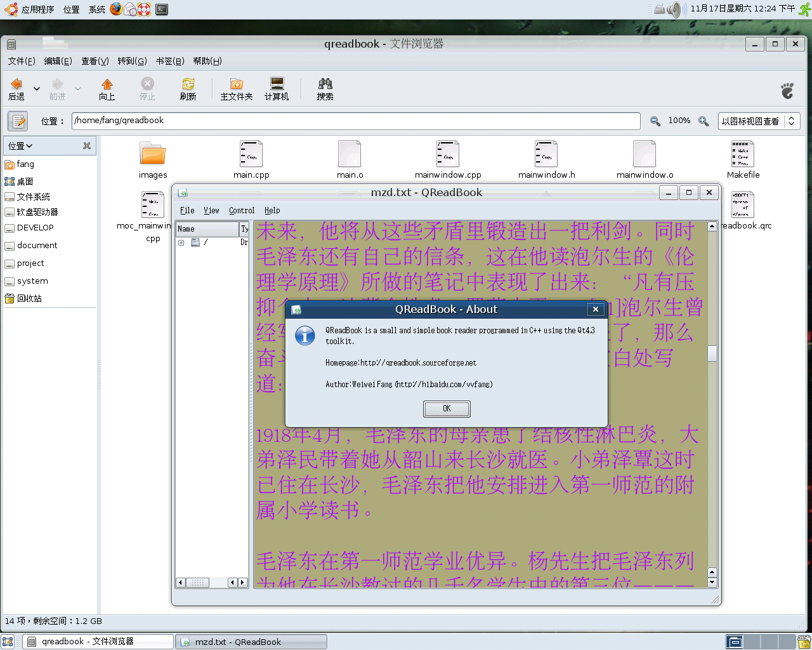Select the Makefile file icon
Screen dimensions: 812x650
743,154
